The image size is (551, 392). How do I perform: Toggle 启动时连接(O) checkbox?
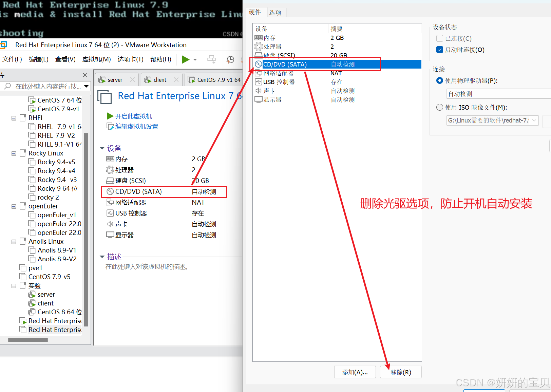pos(440,50)
